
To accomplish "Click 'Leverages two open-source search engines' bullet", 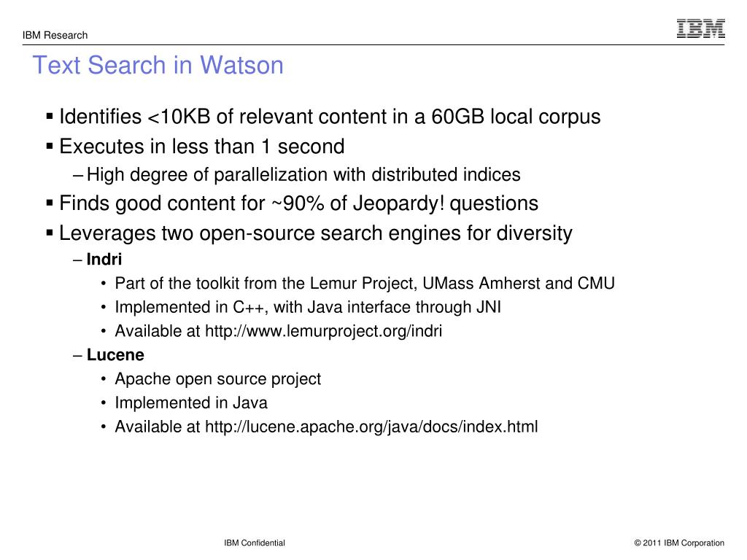I will 315,233.
